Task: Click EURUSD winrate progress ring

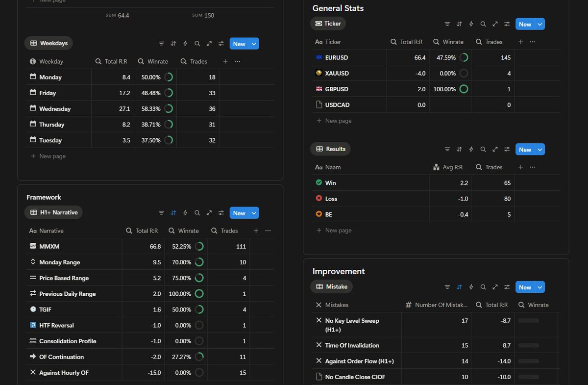Action: [464, 57]
